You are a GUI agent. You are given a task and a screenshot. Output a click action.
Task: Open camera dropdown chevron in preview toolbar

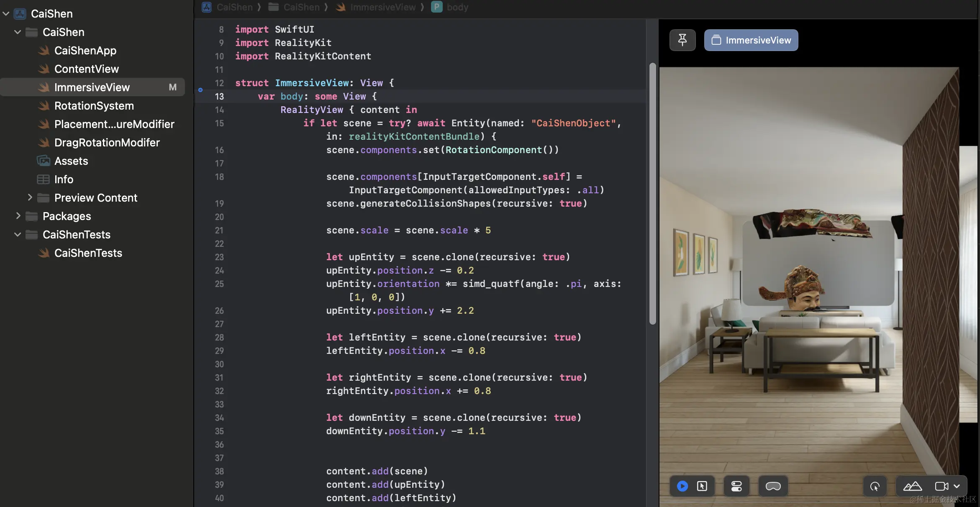(x=957, y=486)
